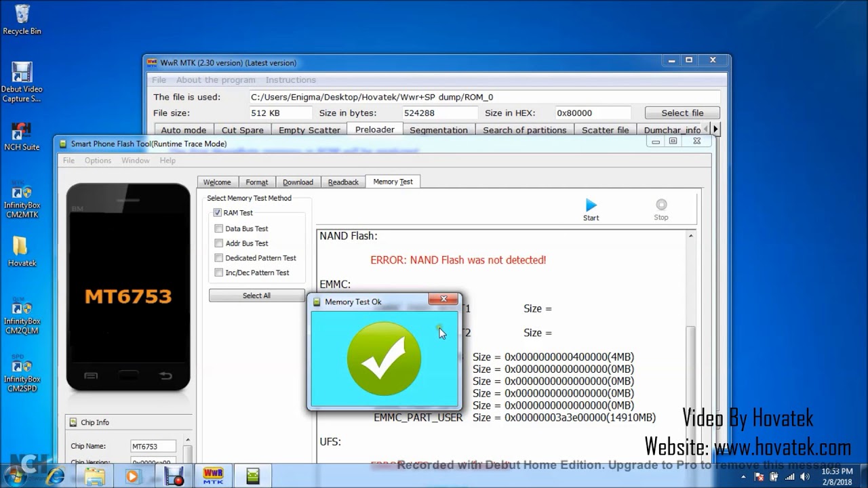Open Windows Media Player from taskbar
Viewport: 868px width, 488px height.
tap(132, 476)
